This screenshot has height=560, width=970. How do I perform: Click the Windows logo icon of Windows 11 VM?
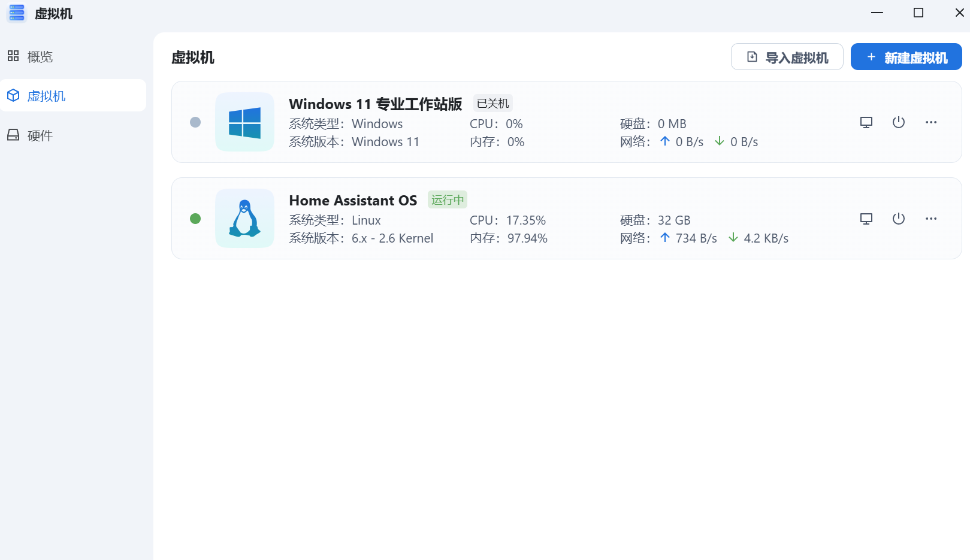[244, 122]
